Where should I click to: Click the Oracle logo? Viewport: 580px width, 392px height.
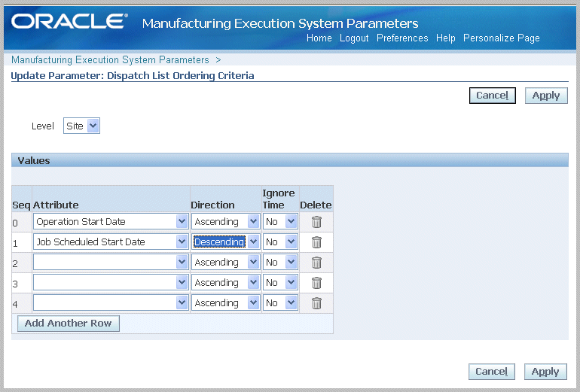pos(69,21)
